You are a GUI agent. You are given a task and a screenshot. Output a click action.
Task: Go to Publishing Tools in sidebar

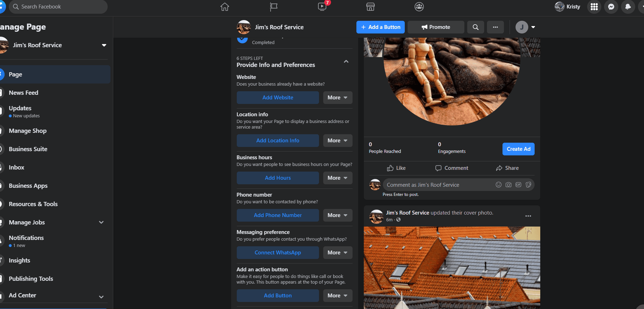pyautogui.click(x=31, y=279)
